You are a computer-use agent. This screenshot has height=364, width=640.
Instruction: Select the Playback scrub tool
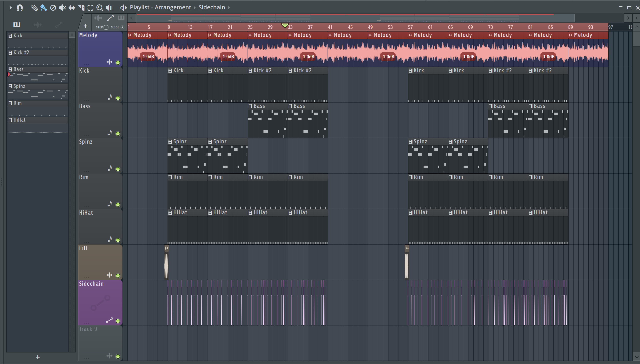tap(109, 8)
